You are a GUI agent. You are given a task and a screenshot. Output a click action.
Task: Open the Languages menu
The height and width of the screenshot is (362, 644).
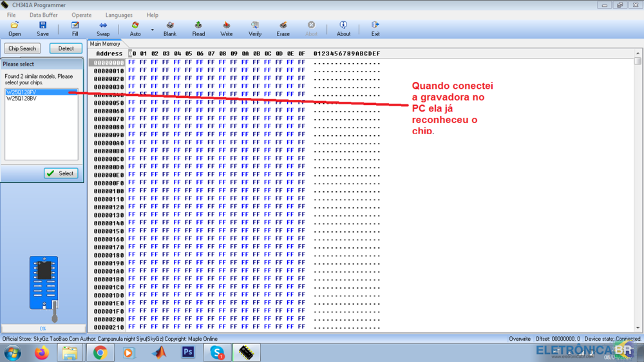point(118,15)
